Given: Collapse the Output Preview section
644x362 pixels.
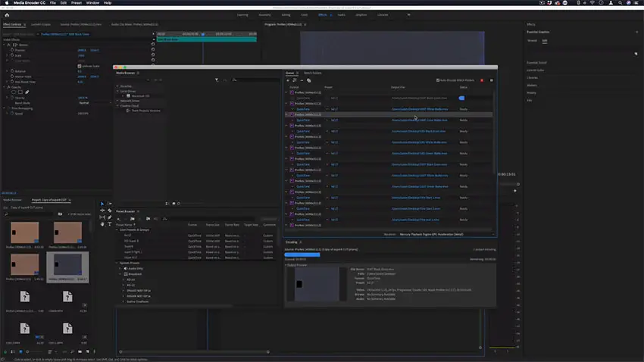Looking at the screenshot, I should tap(286, 265).
